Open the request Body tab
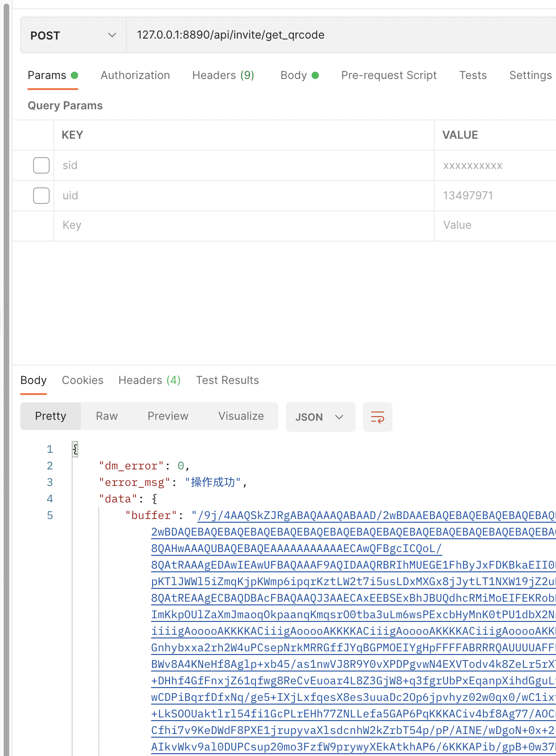556x756 pixels. pyautogui.click(x=300, y=75)
